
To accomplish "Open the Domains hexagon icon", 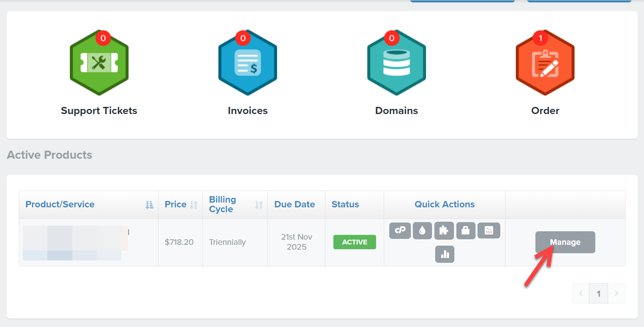I will coord(396,63).
